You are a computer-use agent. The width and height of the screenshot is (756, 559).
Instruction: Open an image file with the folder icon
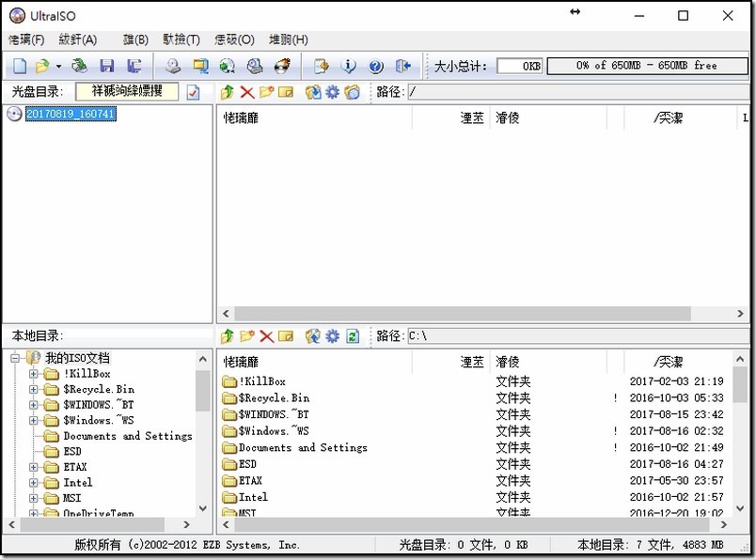[x=42, y=66]
